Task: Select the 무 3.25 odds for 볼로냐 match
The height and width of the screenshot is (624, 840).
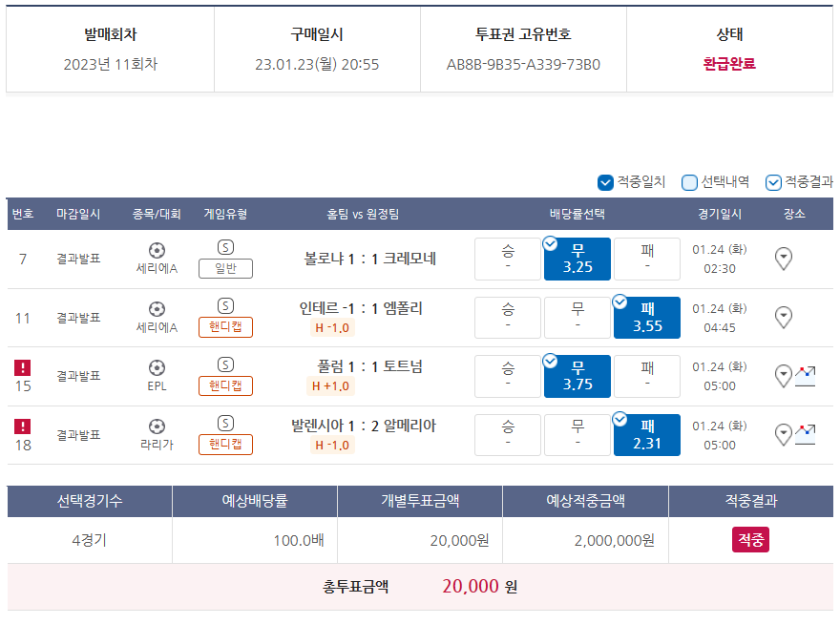Action: coord(577,259)
